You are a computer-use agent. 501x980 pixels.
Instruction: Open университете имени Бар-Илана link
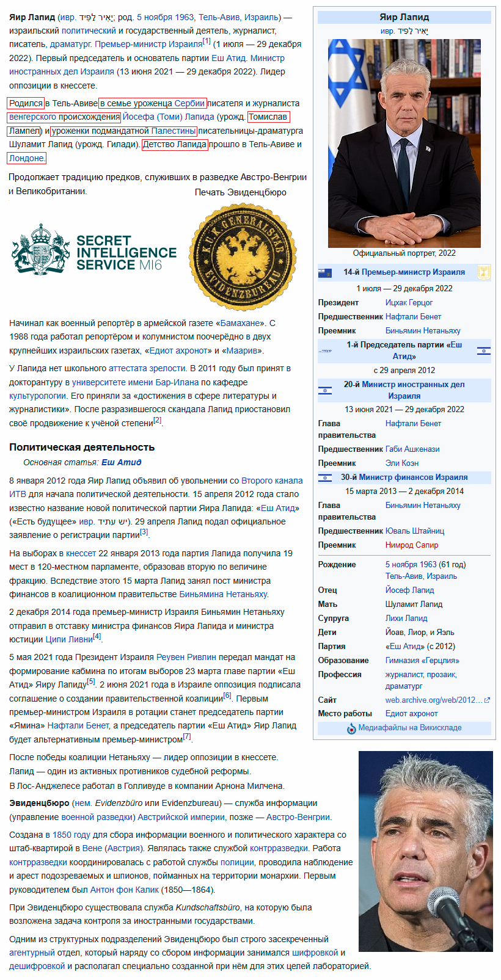coord(135,382)
